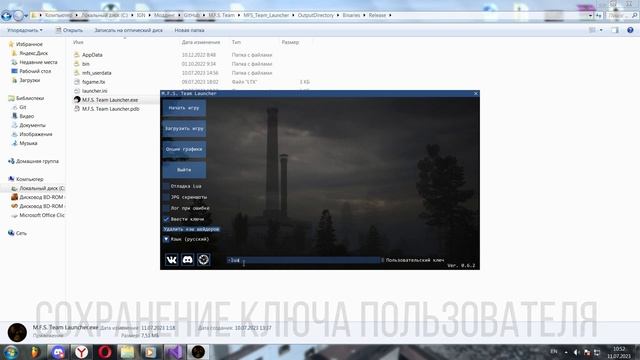Open 'Недавние места' in navigation pane
The width and height of the screenshot is (640, 360).
38,62
